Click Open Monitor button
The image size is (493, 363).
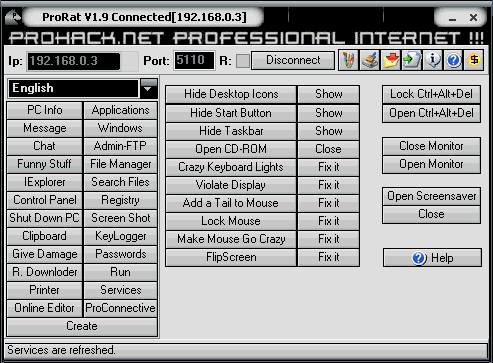[x=431, y=164]
